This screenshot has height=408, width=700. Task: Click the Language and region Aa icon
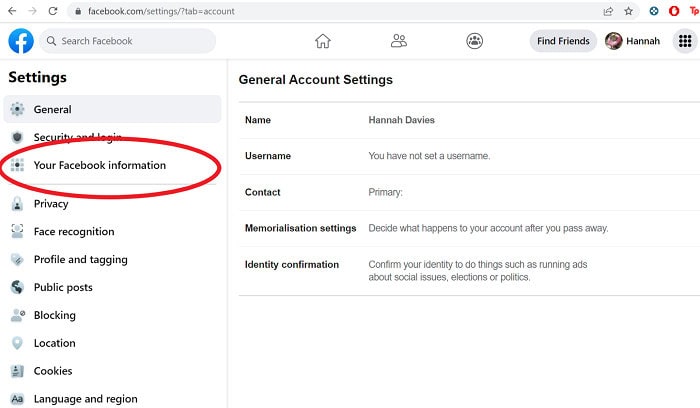(17, 399)
